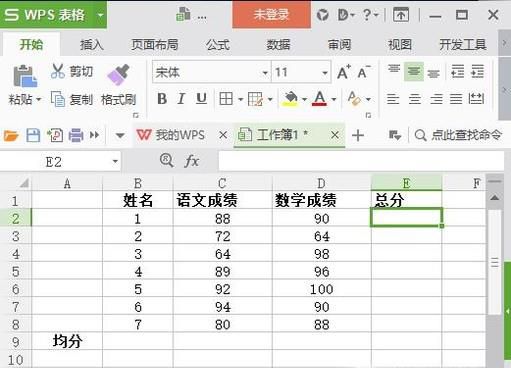Screen dimensions: 511x368
Task: Decrease indent in the cell
Action: pos(458,71)
